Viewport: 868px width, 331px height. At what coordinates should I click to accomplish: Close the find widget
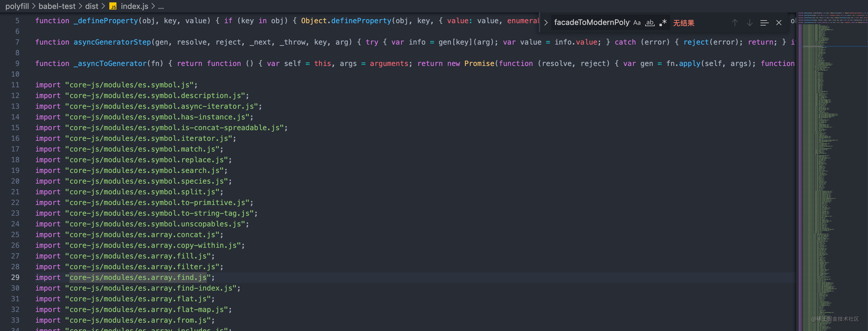[779, 23]
